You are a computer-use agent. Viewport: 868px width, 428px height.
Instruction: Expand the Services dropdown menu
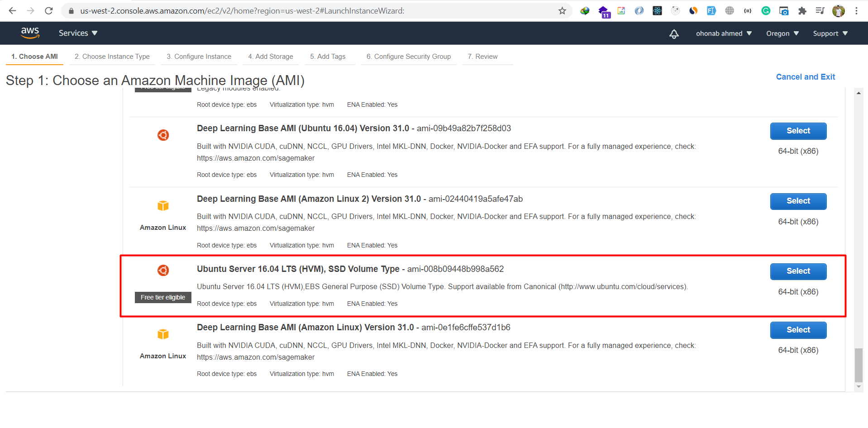point(78,33)
